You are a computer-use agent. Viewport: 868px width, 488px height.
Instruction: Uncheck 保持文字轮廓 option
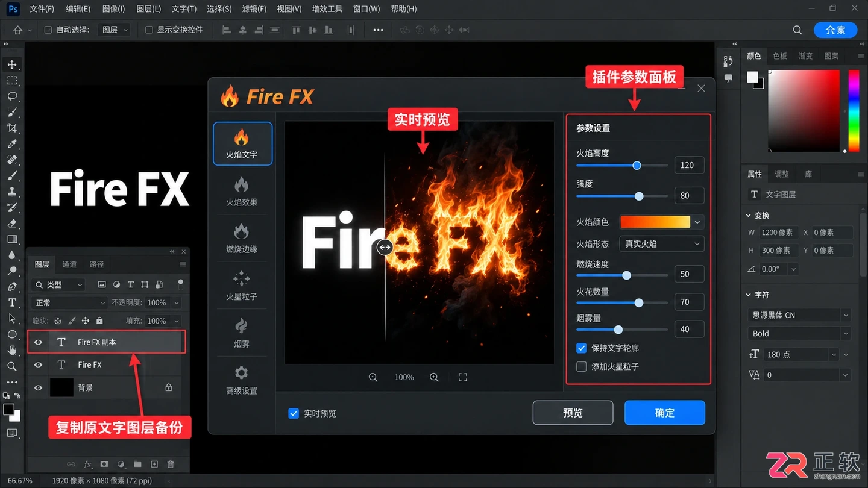point(582,348)
